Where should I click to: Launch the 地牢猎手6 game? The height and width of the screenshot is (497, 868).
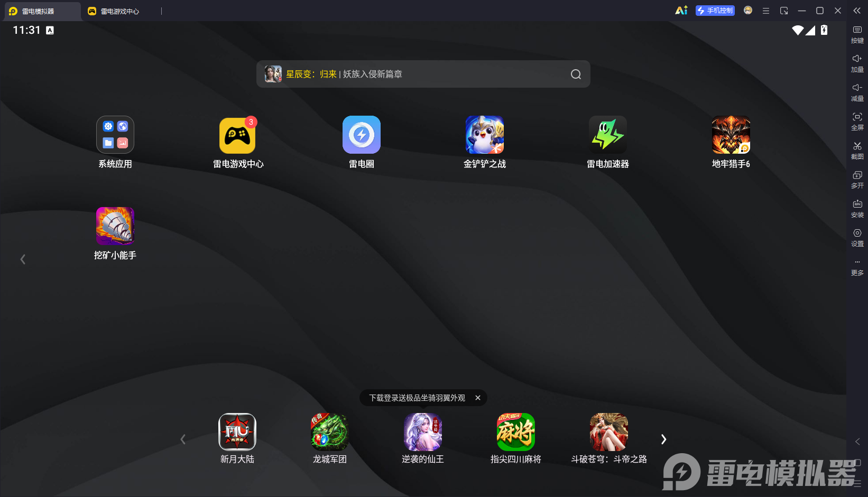pyautogui.click(x=731, y=135)
